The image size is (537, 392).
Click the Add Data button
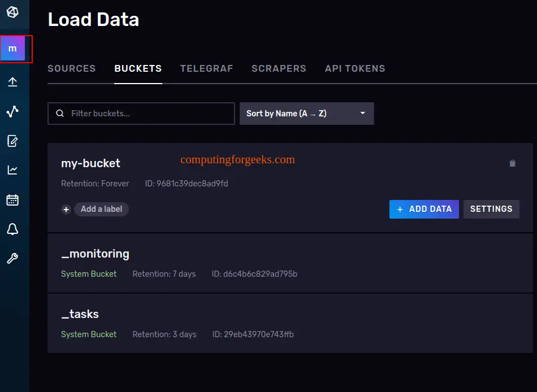424,209
